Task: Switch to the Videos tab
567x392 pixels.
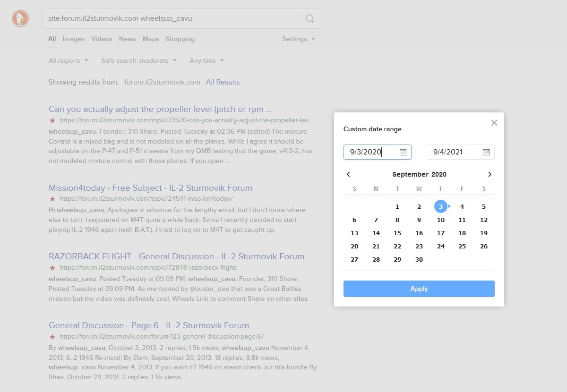Action: tap(102, 39)
